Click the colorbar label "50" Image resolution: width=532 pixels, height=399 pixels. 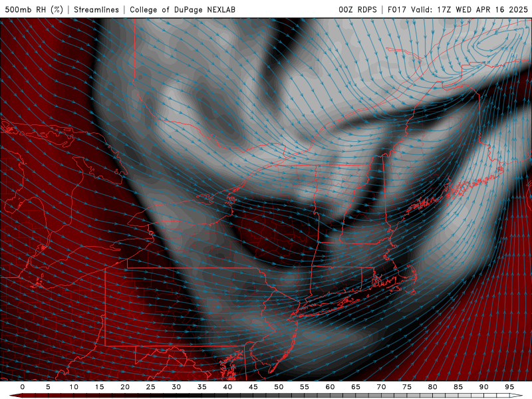pyautogui.click(x=279, y=387)
